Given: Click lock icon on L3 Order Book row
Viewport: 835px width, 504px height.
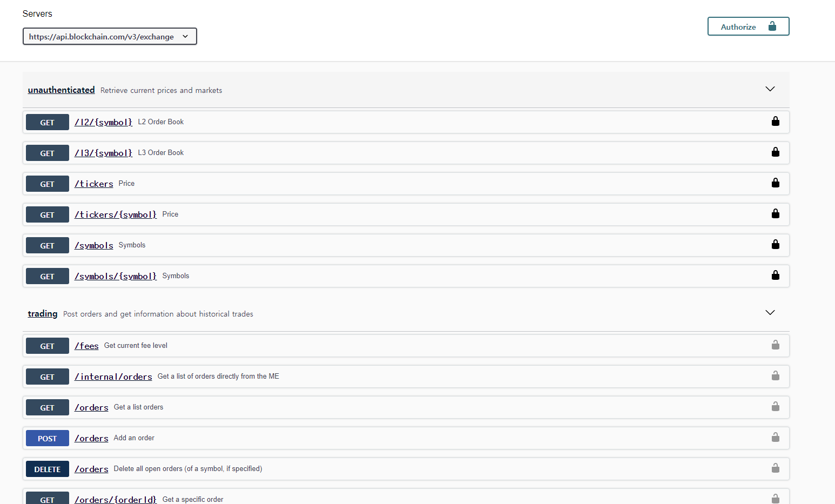Looking at the screenshot, I should [x=776, y=152].
